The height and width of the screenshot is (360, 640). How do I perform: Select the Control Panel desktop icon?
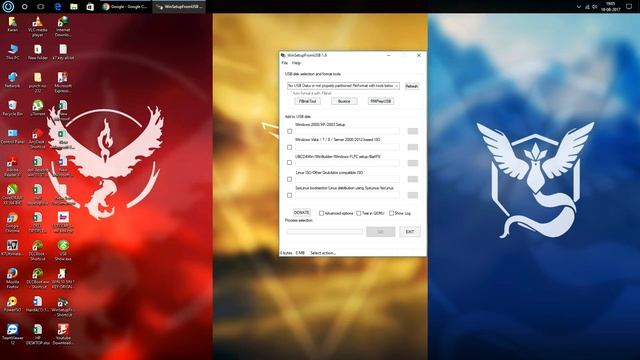click(x=12, y=136)
